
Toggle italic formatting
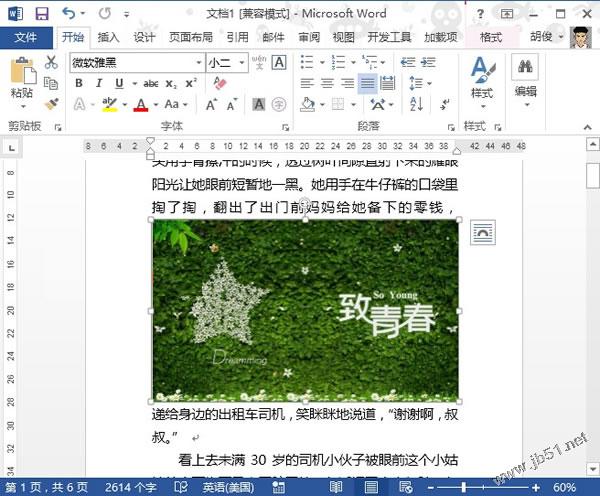(99, 83)
